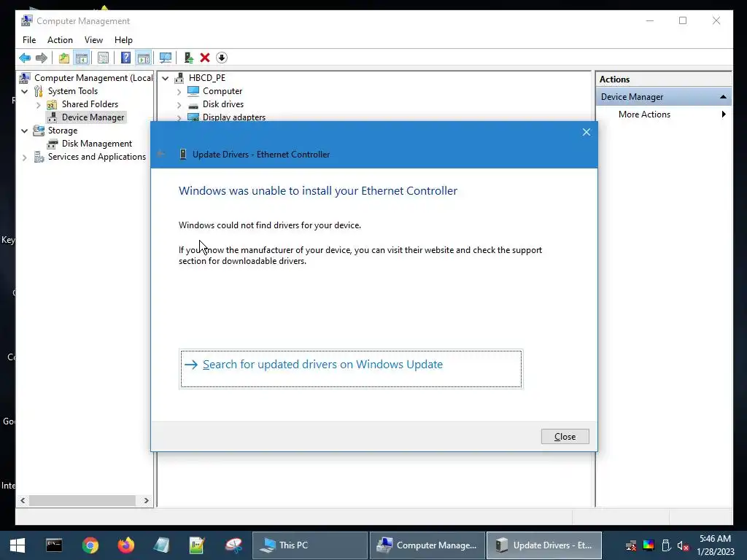Click Update Drivers taskbar button
The width and height of the screenshot is (747, 560).
pyautogui.click(x=544, y=545)
